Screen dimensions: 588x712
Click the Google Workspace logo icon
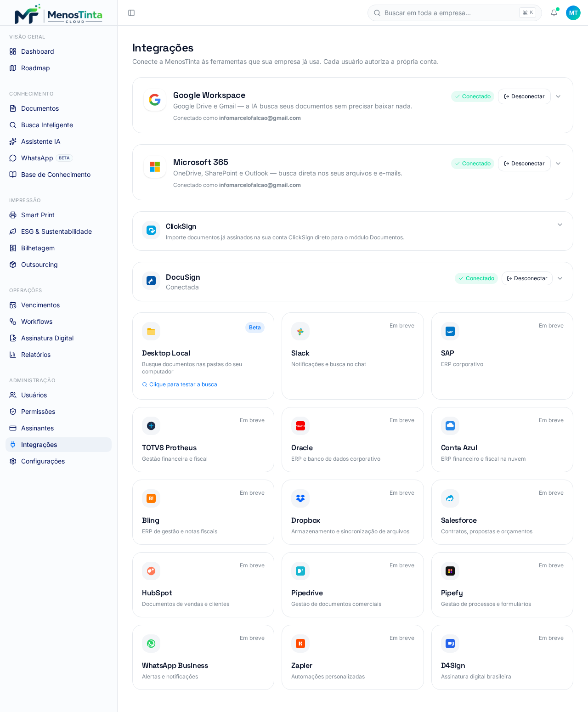click(155, 100)
